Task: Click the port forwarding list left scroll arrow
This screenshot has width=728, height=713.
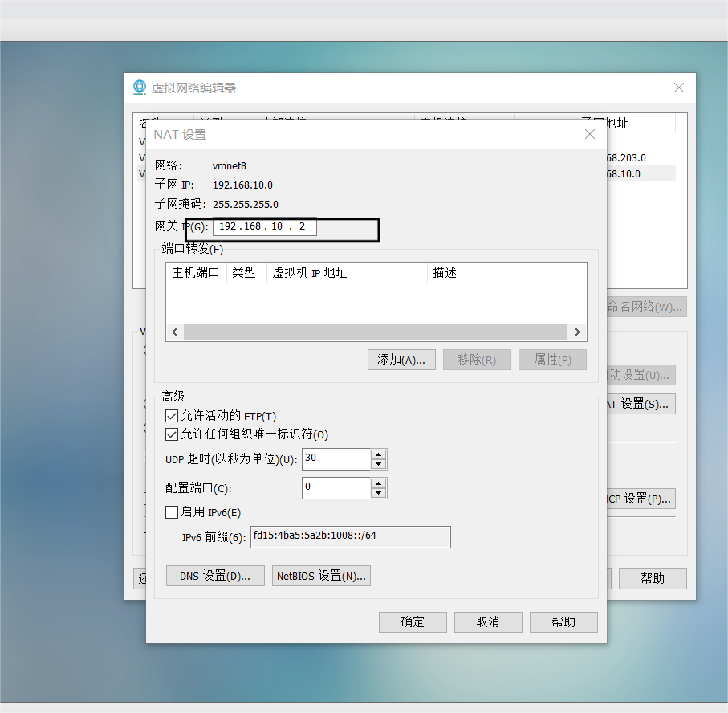Action: [x=175, y=332]
